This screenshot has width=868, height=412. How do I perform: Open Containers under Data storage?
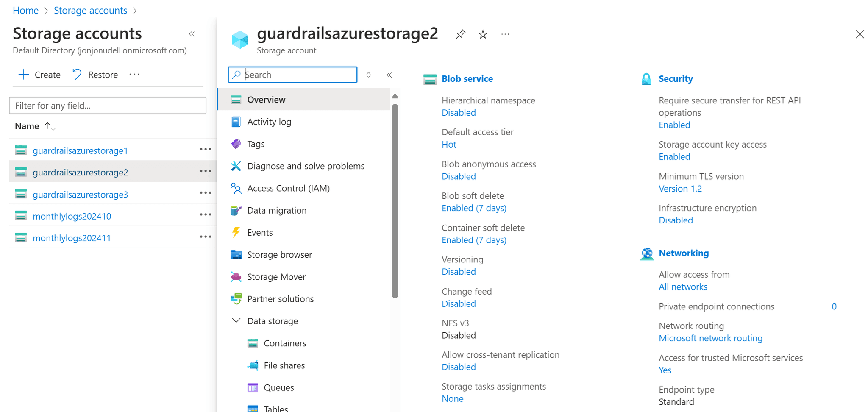click(285, 343)
